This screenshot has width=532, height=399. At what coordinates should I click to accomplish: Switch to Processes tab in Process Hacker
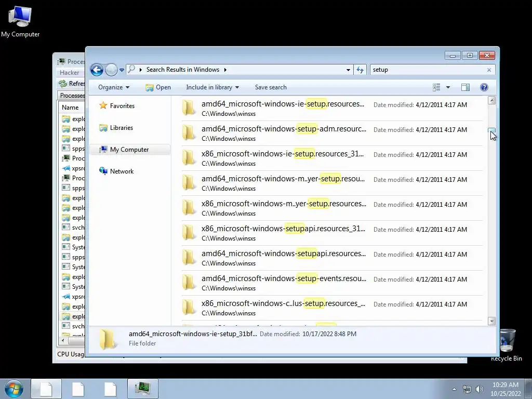click(72, 96)
